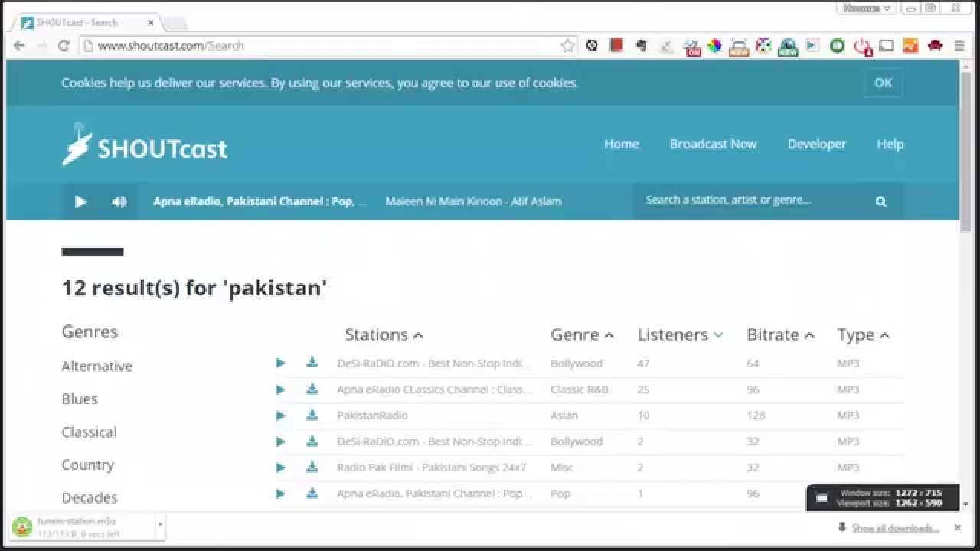This screenshot has width=980, height=551.
Task: Click the browser back arrow
Action: [x=20, y=46]
